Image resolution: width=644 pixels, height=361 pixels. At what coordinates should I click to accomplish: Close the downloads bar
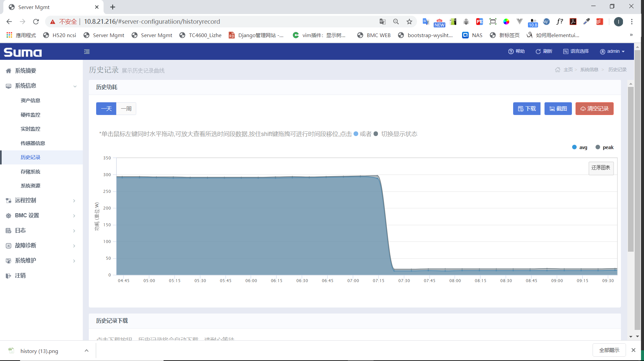(633, 350)
